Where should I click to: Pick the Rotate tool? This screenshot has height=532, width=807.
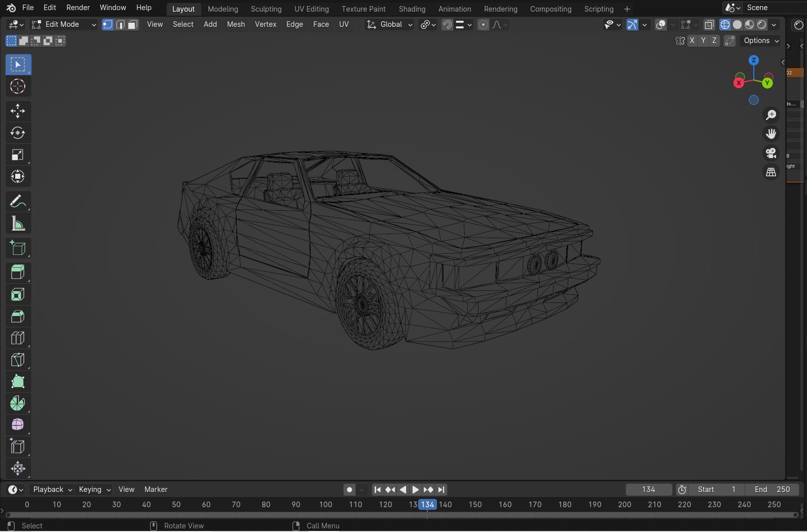(18, 133)
